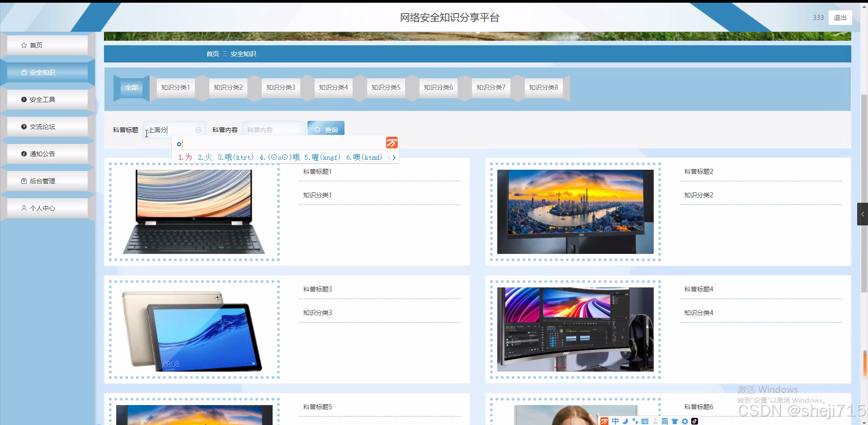The image size is (868, 425).
Task: Select the 知识分类4 tab
Action: [334, 87]
